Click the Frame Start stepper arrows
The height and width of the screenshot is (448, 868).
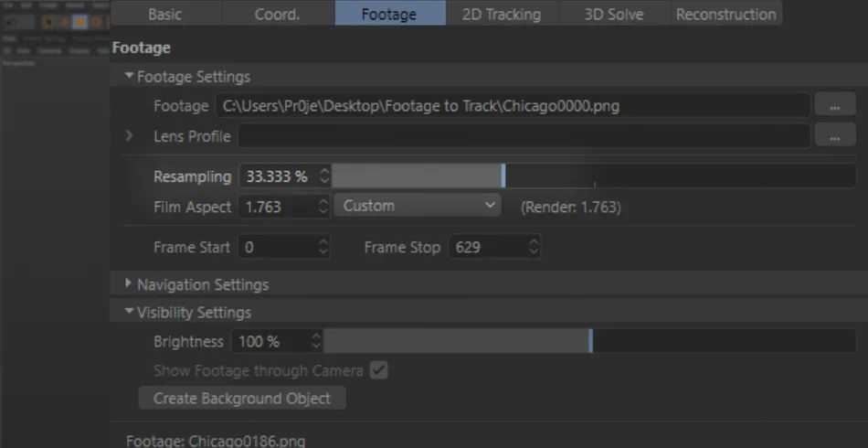pyautogui.click(x=323, y=247)
